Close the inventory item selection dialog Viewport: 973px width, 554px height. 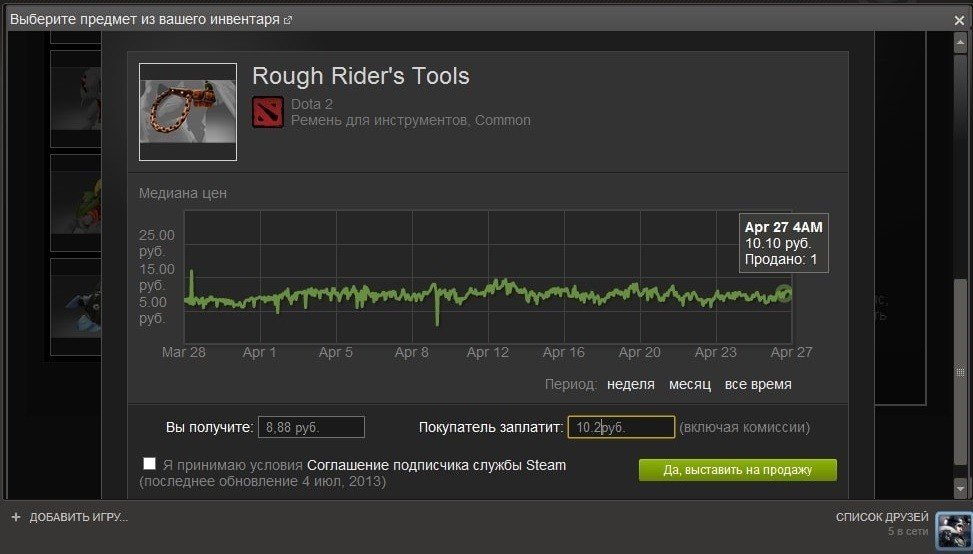pyautogui.click(x=959, y=20)
